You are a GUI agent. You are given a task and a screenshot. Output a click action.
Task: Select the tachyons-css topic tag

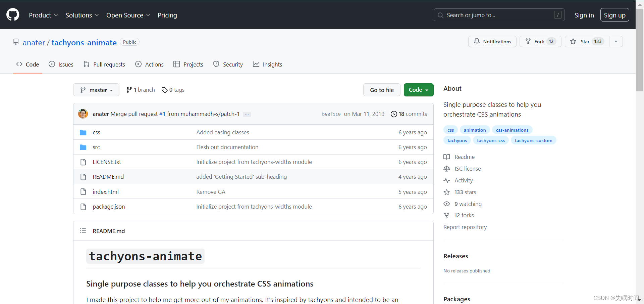[491, 140]
